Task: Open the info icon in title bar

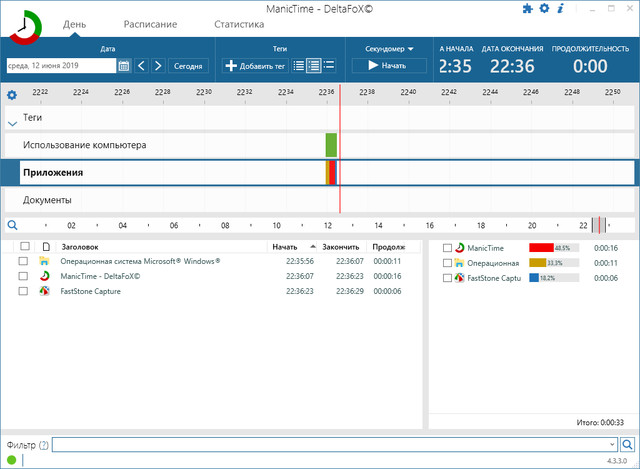Action: pyautogui.click(x=560, y=9)
